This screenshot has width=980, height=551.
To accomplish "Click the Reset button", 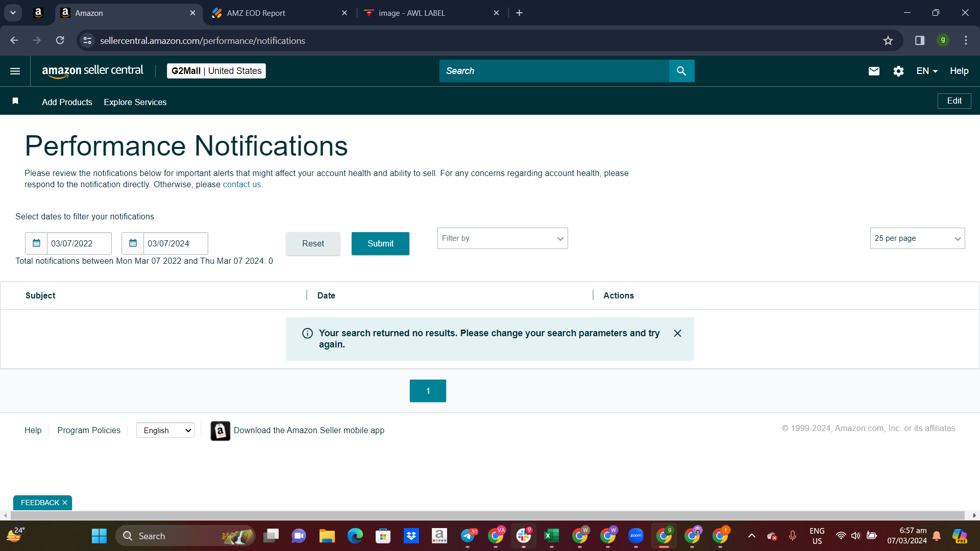I will point(313,243).
